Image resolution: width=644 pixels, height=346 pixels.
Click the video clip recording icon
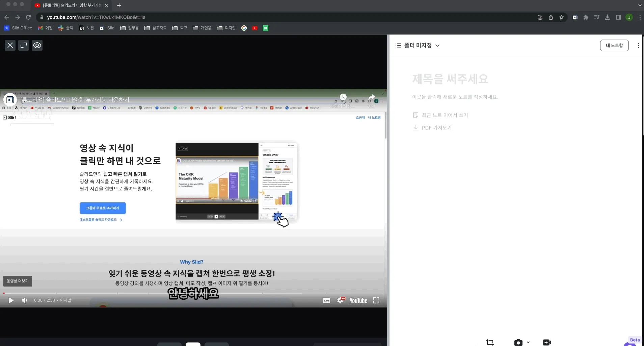coord(547,342)
